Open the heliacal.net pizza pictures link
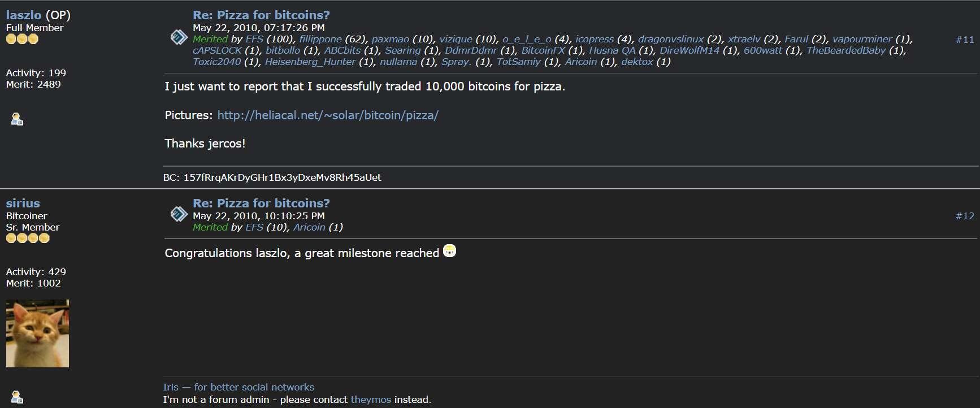This screenshot has height=408, width=980. coord(328,115)
